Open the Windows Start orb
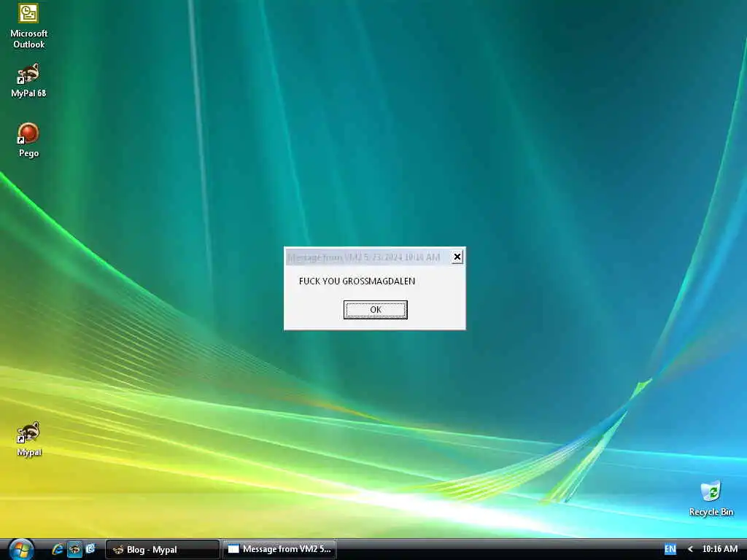 click(x=21, y=549)
